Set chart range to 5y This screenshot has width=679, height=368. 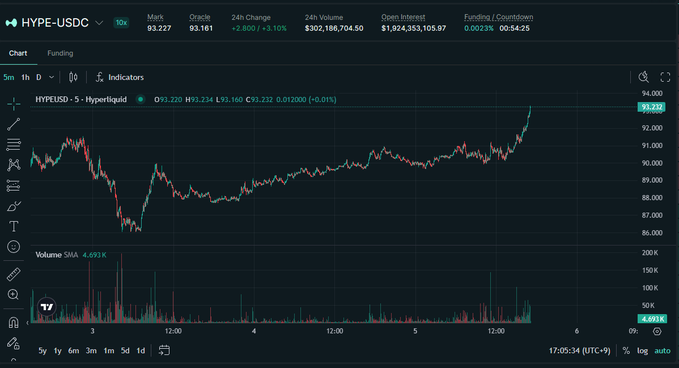pos(42,351)
